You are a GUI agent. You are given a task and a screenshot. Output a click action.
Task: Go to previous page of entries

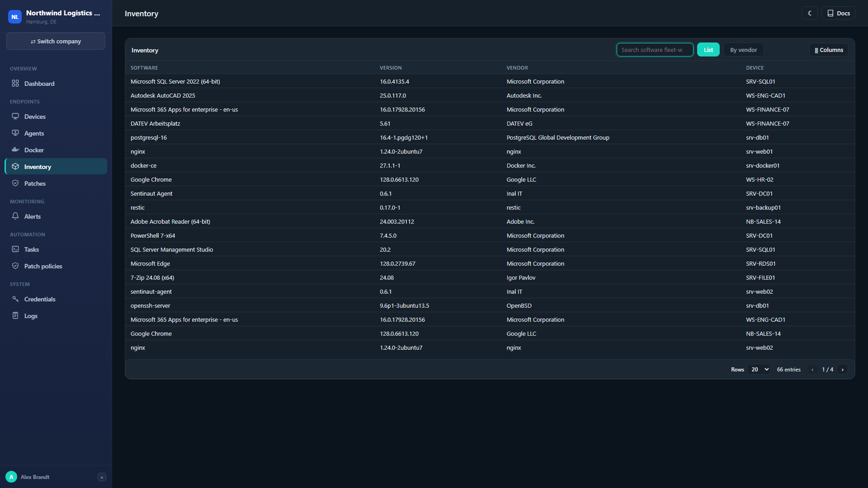pos(812,370)
